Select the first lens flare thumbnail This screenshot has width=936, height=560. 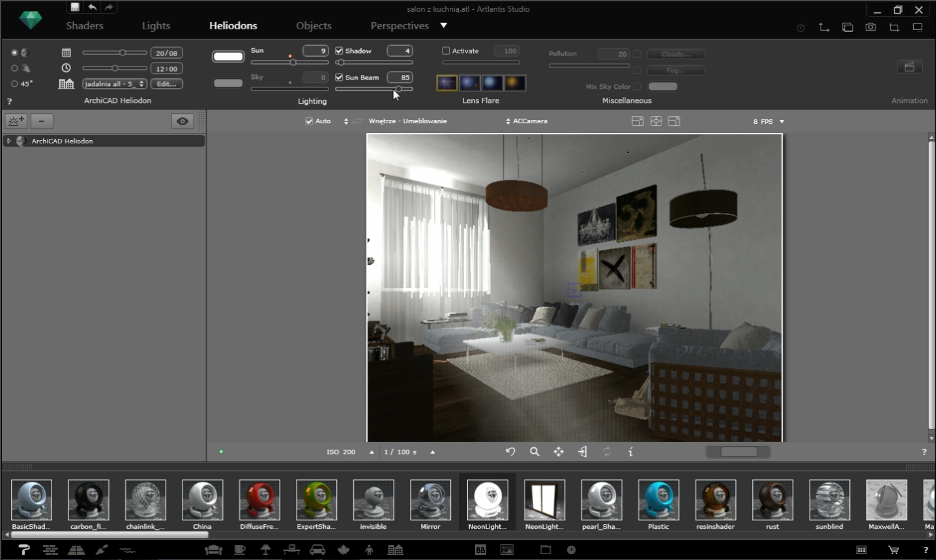click(446, 83)
